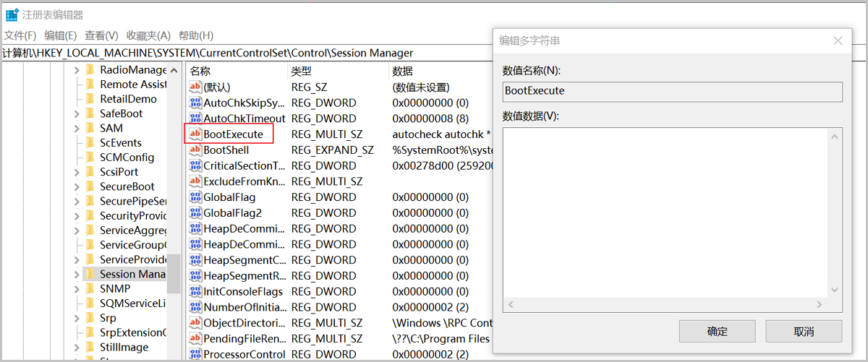The image size is (868, 362).
Task: Expand the Session Manager key
Action: point(77,274)
